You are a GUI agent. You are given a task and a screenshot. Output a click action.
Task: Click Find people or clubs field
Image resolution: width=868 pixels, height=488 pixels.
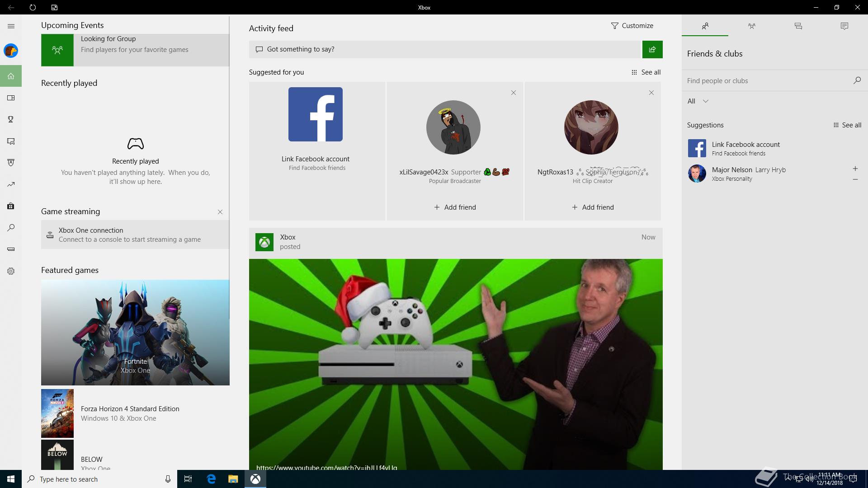[766, 81]
